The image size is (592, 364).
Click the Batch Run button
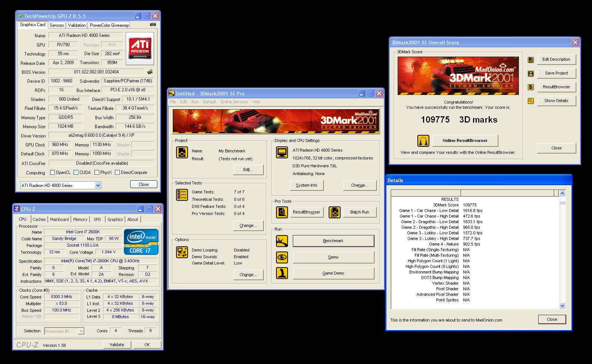360,212
